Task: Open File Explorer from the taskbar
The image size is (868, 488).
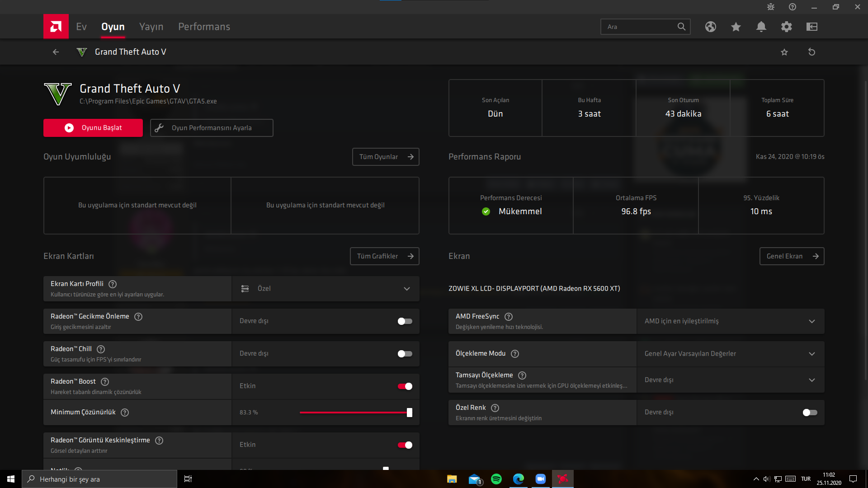Action: 452,479
